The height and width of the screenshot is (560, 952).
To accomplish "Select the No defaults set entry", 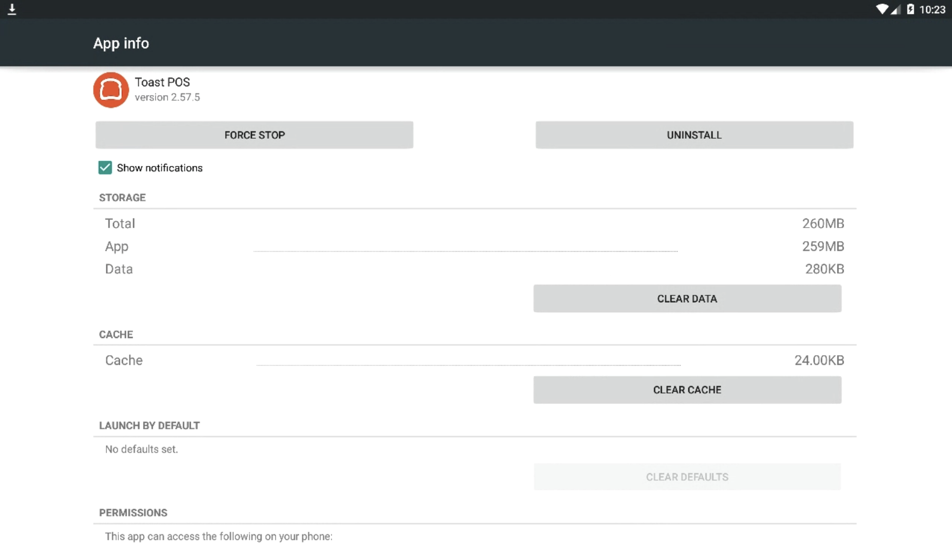I will pos(141,449).
